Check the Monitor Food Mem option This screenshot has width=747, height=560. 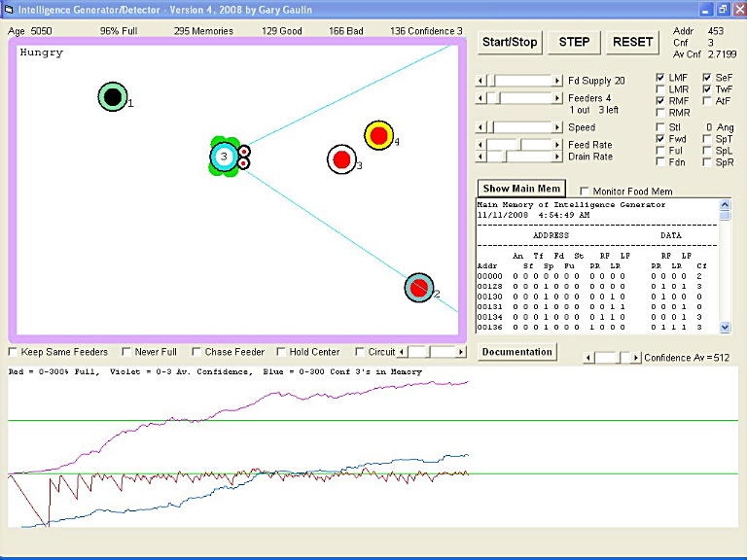585,191
